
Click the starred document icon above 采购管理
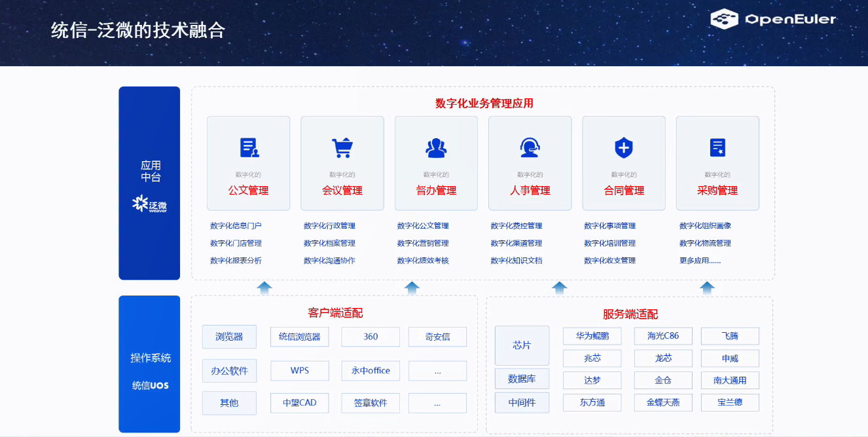(x=717, y=148)
